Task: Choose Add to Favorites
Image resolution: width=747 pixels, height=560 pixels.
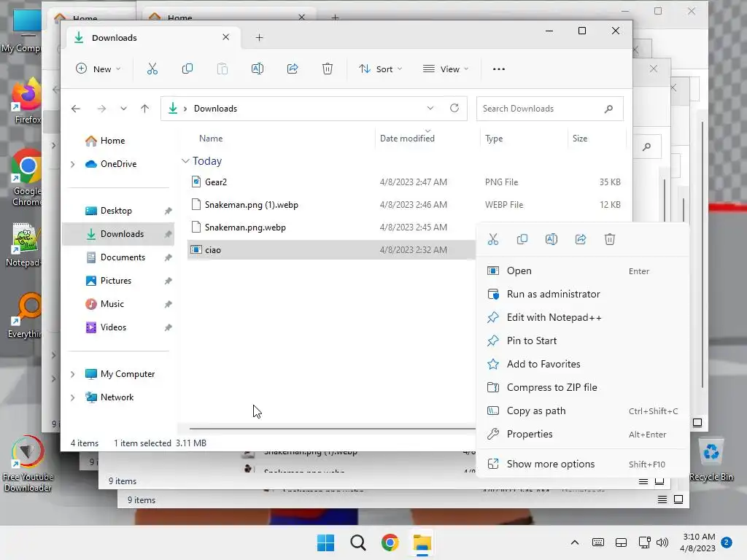Action: 582,365
